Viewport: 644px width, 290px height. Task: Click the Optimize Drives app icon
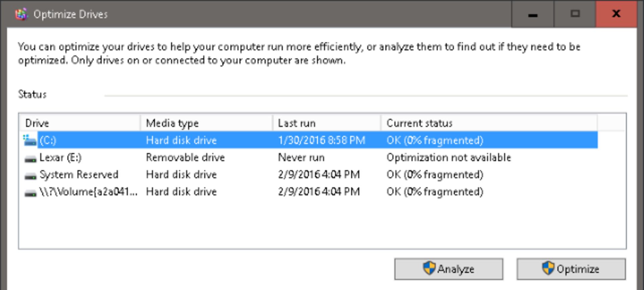[x=21, y=14]
